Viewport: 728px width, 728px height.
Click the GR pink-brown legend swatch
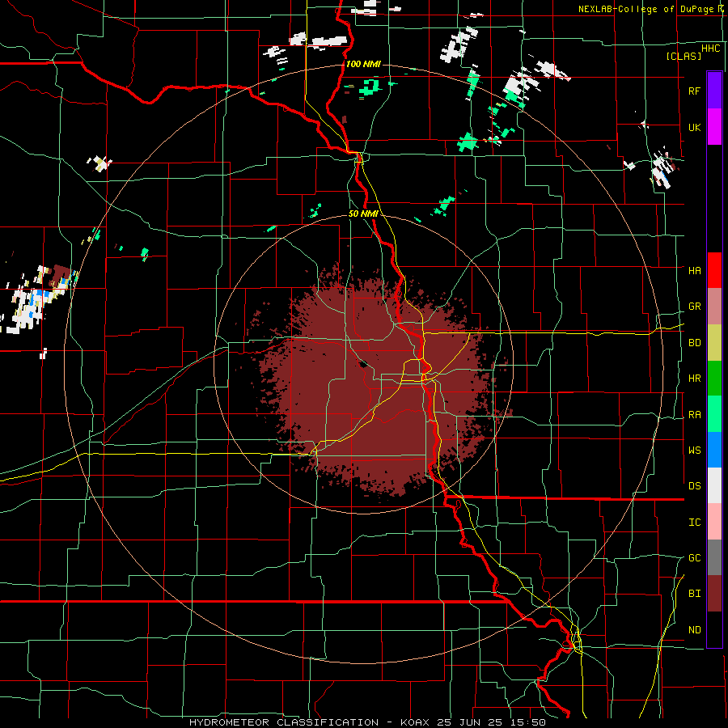(x=714, y=307)
